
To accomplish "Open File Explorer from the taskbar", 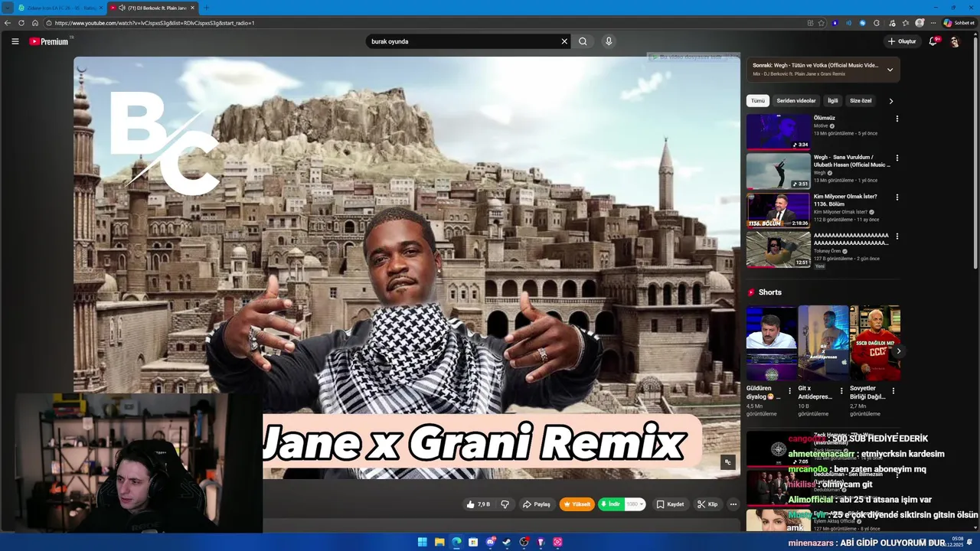I will tap(439, 542).
